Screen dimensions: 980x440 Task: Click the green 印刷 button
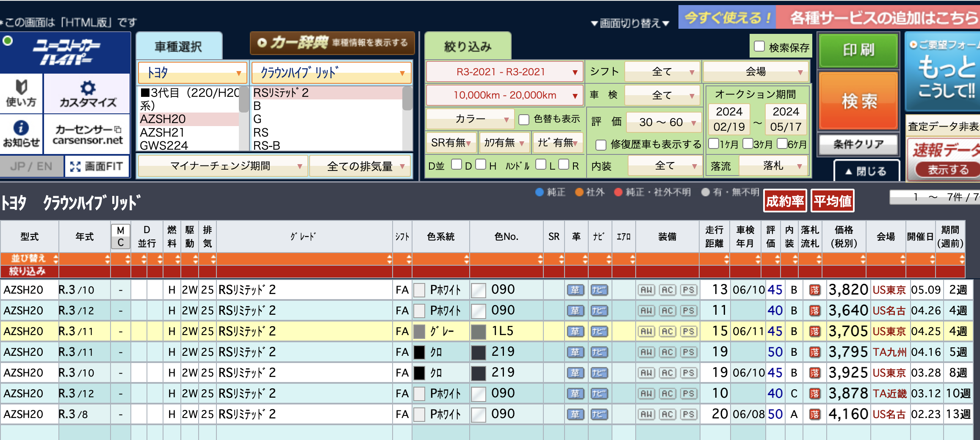click(858, 50)
